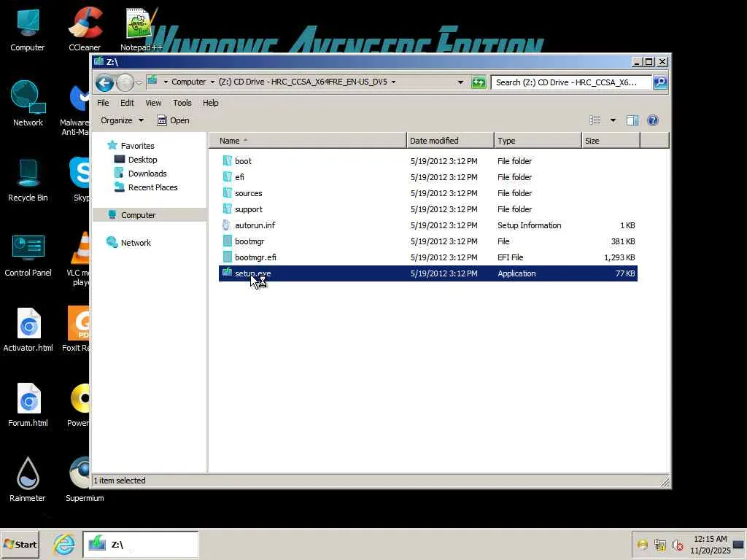Open the Recycle Bin
Screen dimensions: 747x560
28,180
